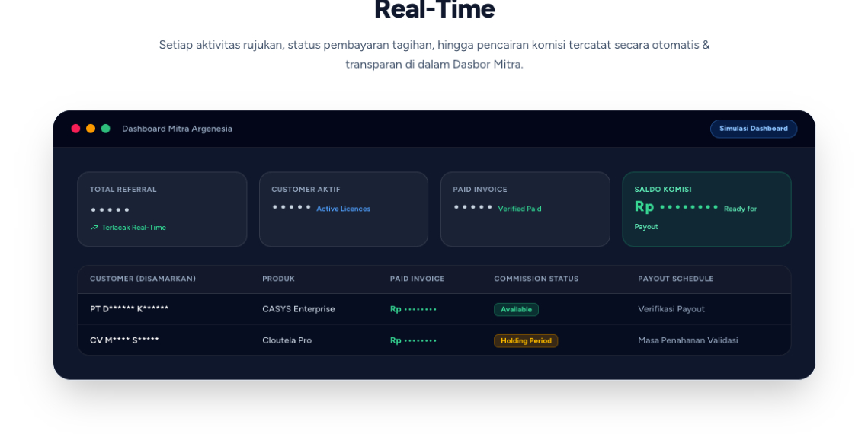Click the Active Licences label
Viewport: 868px width, 434px height.
coord(343,209)
